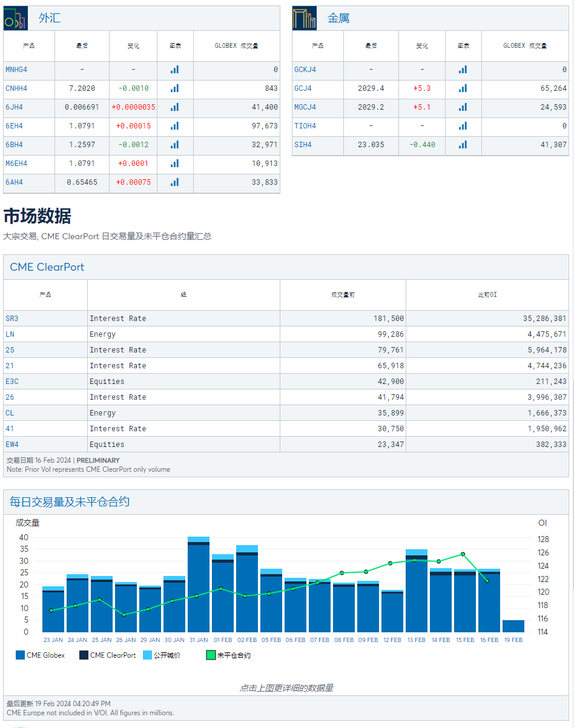This screenshot has height=728, width=574.
Task: Open 6JH4 product link
Action: pyautogui.click(x=15, y=107)
